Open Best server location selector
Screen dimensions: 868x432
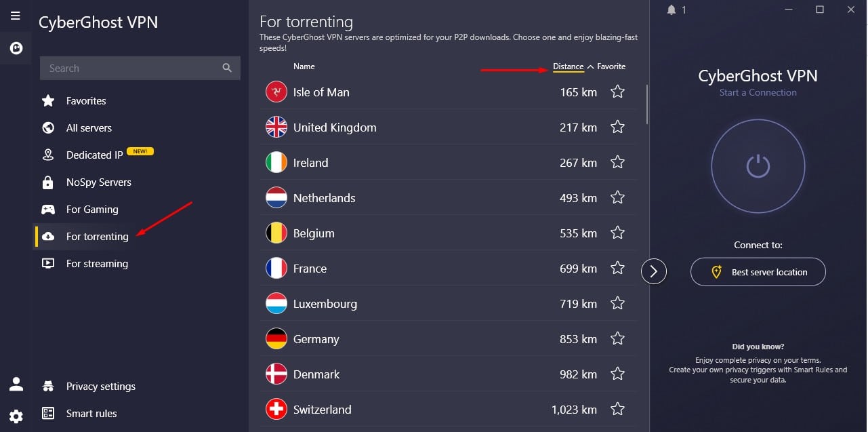[758, 272]
